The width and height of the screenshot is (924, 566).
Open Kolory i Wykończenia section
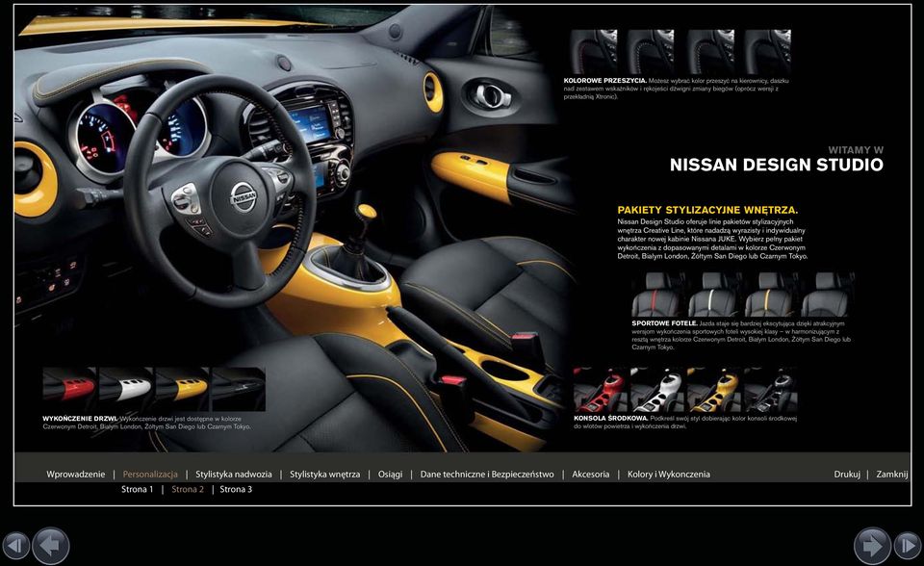[x=668, y=474]
